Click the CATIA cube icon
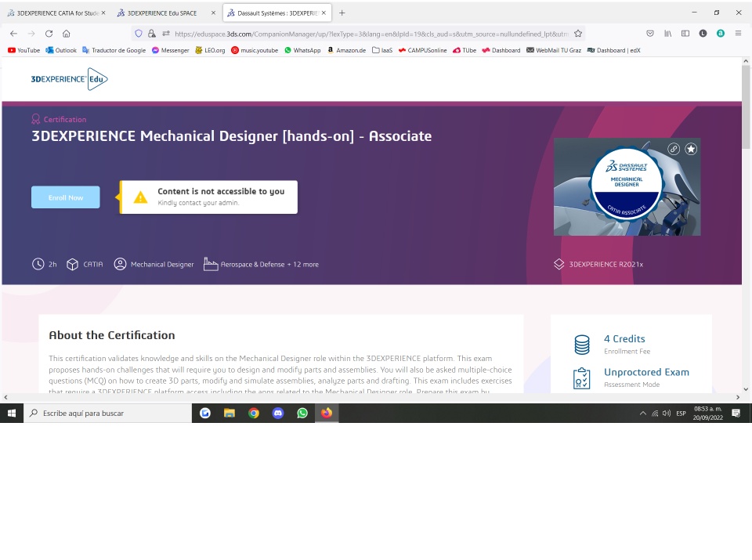 click(x=72, y=264)
